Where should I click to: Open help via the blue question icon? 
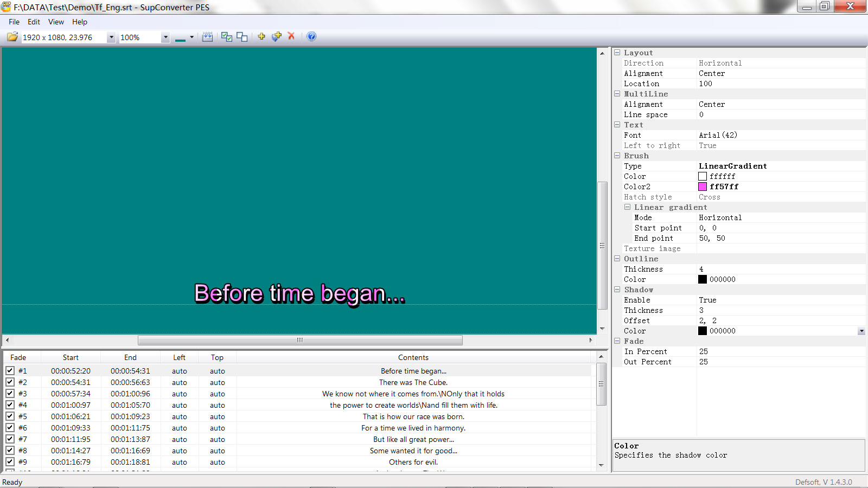[x=311, y=36]
